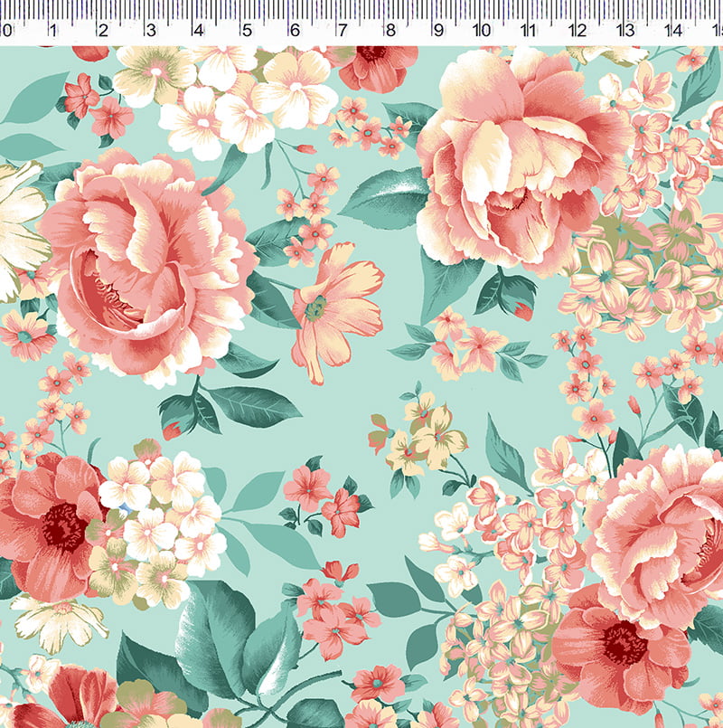This screenshot has width=723, height=728.
Task: Click the number 1 on the ruler
Action: pos(53,31)
